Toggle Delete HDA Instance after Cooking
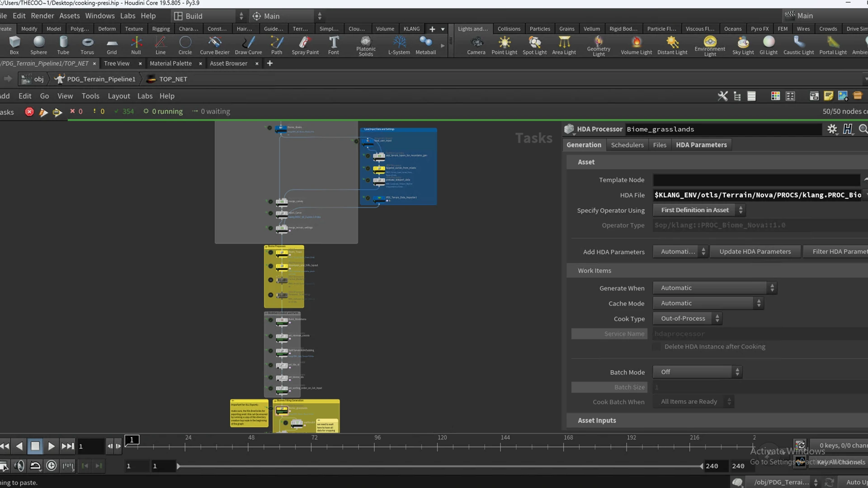Viewport: 868px width, 488px height. (656, 347)
